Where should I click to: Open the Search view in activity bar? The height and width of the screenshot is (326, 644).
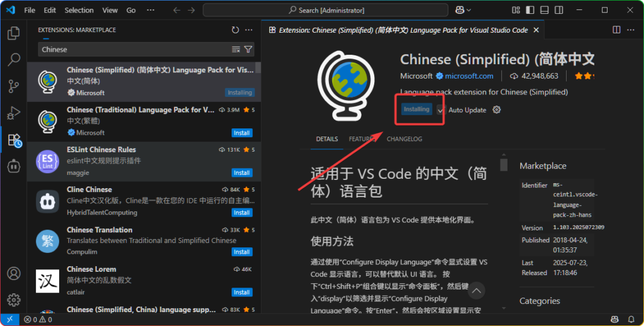point(14,60)
